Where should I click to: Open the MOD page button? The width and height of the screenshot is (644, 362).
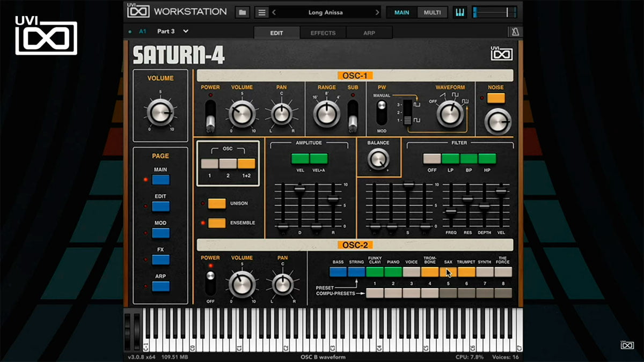[160, 233]
